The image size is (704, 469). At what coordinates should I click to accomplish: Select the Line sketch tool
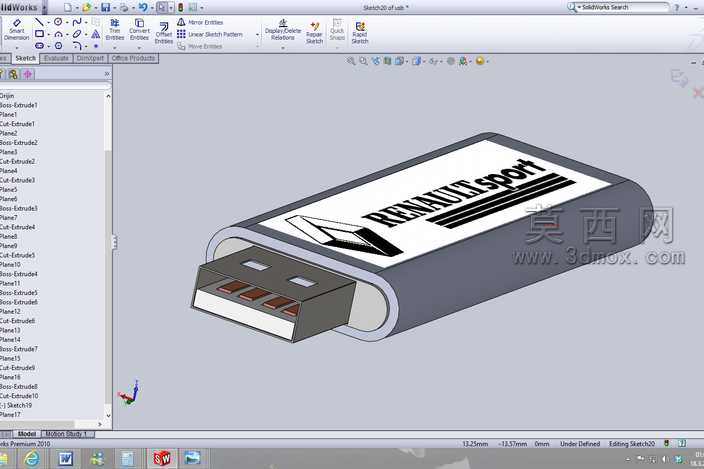40,22
